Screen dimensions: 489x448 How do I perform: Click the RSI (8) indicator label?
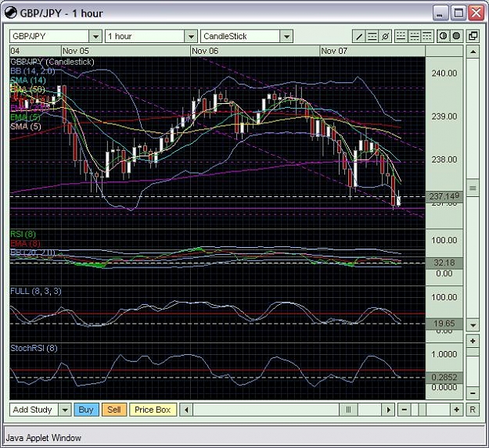tap(23, 235)
